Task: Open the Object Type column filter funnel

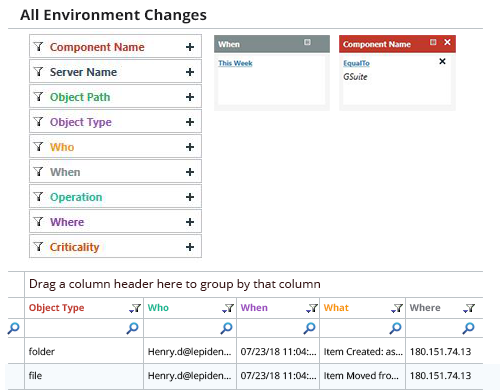Action: point(135,308)
